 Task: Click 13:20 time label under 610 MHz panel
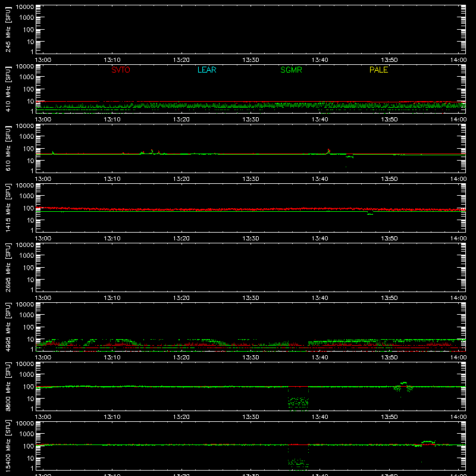point(181,179)
